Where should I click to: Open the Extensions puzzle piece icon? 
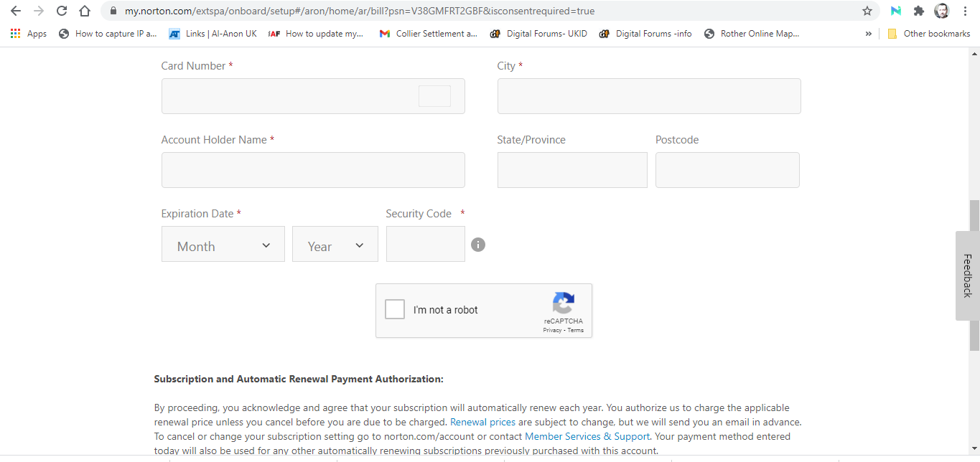(918, 11)
